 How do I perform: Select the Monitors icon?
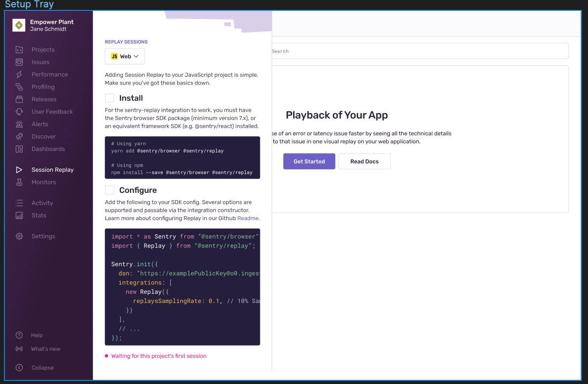[19, 182]
